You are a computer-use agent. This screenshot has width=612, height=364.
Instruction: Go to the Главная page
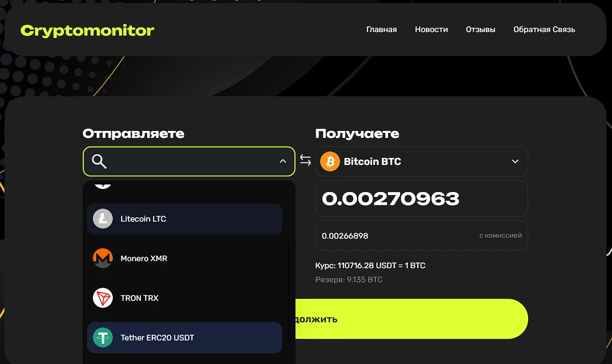(x=381, y=30)
